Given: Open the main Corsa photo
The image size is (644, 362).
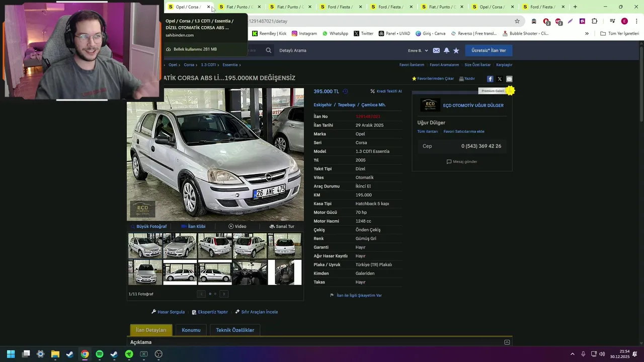Looking at the screenshot, I should [x=215, y=155].
